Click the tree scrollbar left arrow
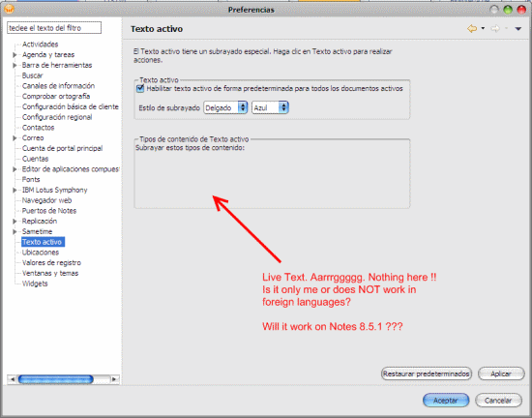This screenshot has height=418, width=532. click(x=13, y=379)
